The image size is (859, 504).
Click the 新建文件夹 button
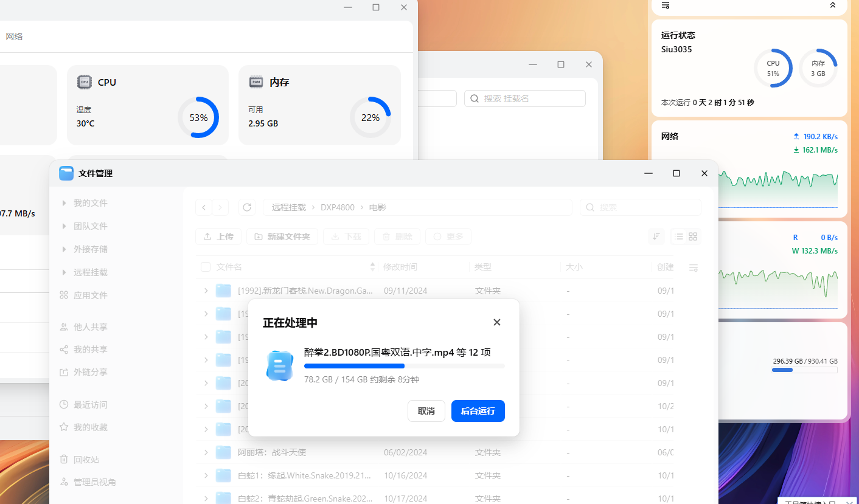pyautogui.click(x=282, y=236)
